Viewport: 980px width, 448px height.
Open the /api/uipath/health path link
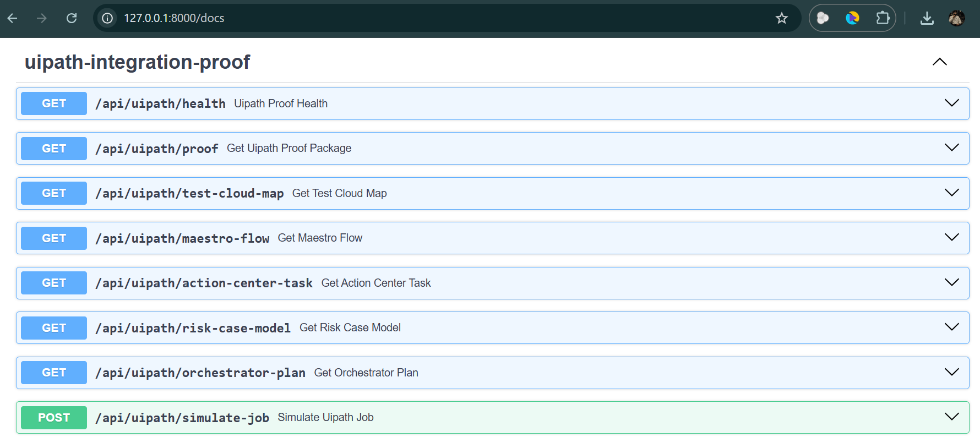point(160,103)
